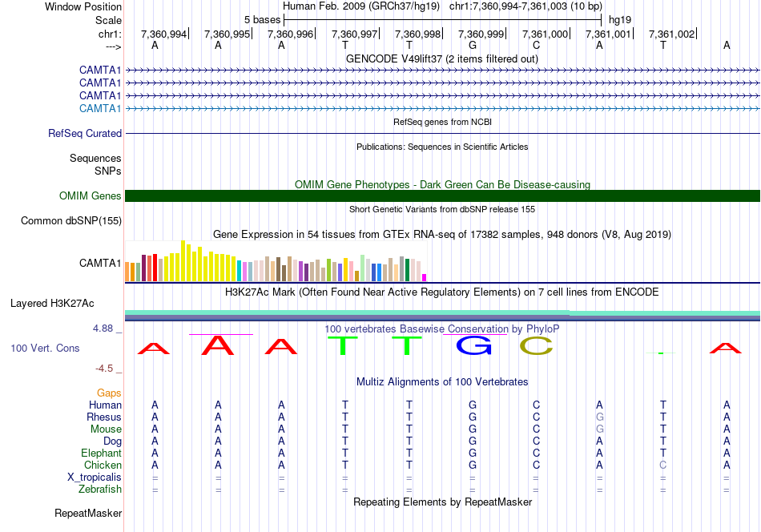
Task: Select the Chicken species row label
Action: pos(103,465)
